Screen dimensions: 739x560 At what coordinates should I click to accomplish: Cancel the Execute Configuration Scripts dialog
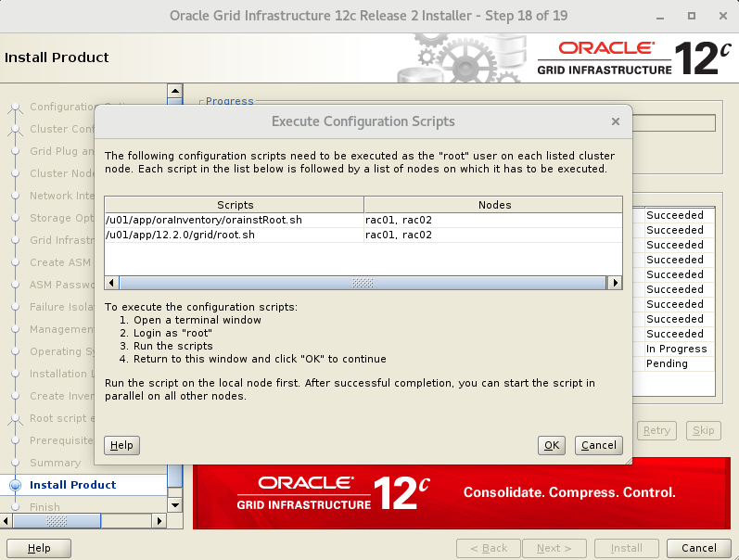coord(598,445)
